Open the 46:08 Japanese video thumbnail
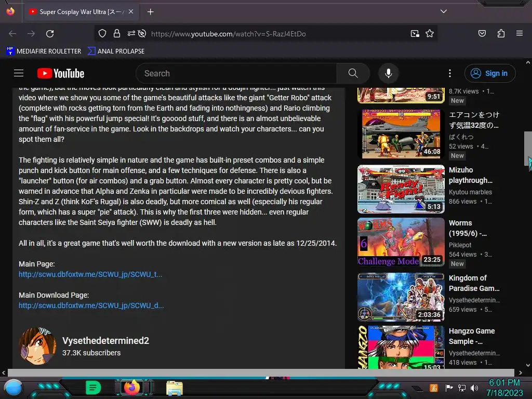Image resolution: width=532 pixels, height=399 pixels. pos(401,134)
